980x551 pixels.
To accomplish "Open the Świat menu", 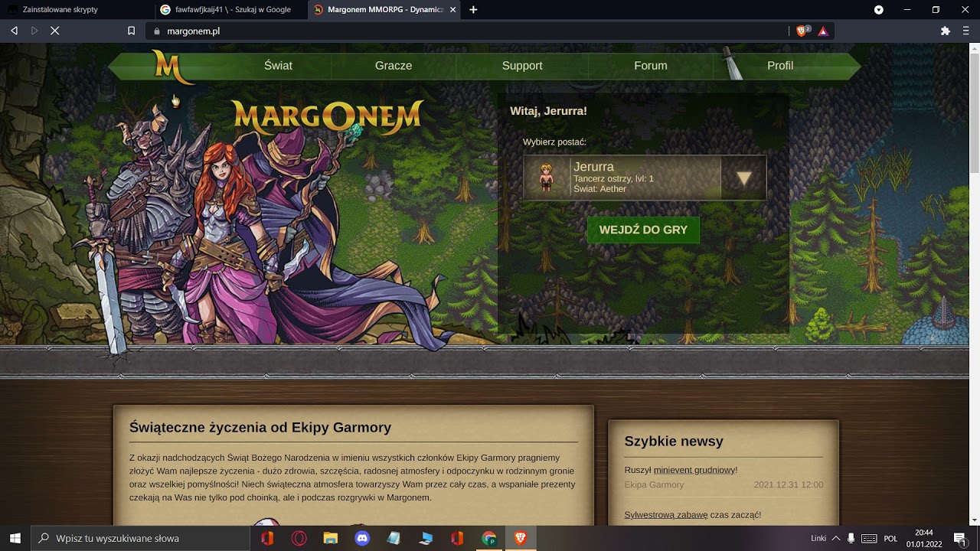I will (278, 66).
